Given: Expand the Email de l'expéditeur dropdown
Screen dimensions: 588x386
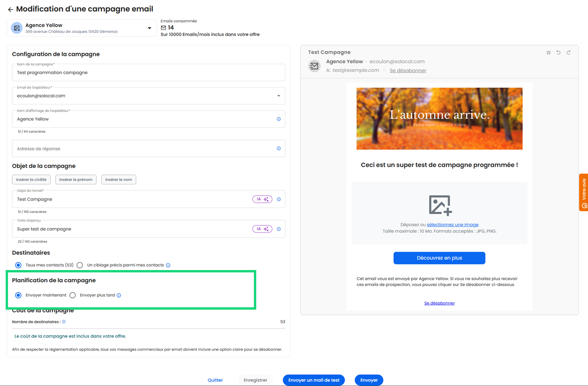Looking at the screenshot, I should (278, 96).
